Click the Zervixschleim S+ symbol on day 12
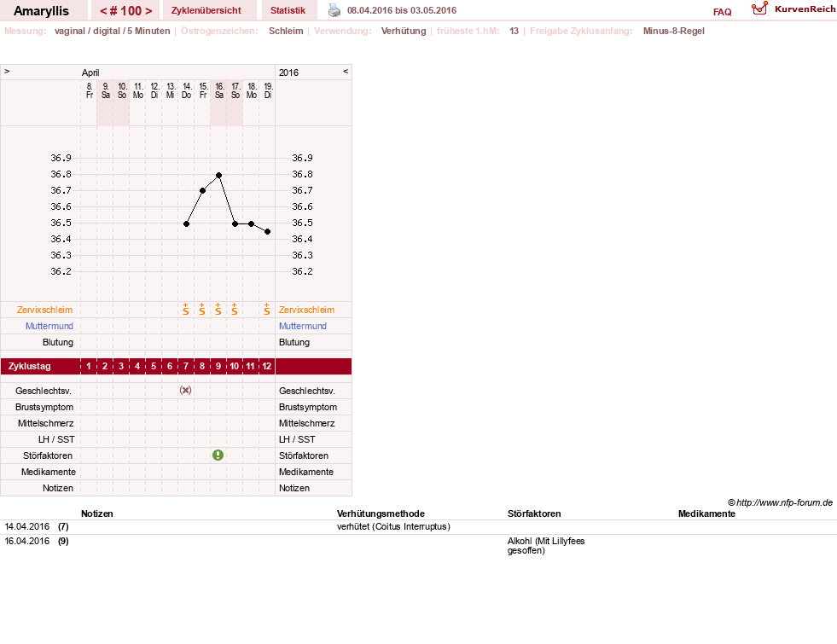This screenshot has width=837, height=644. pyautogui.click(x=267, y=309)
